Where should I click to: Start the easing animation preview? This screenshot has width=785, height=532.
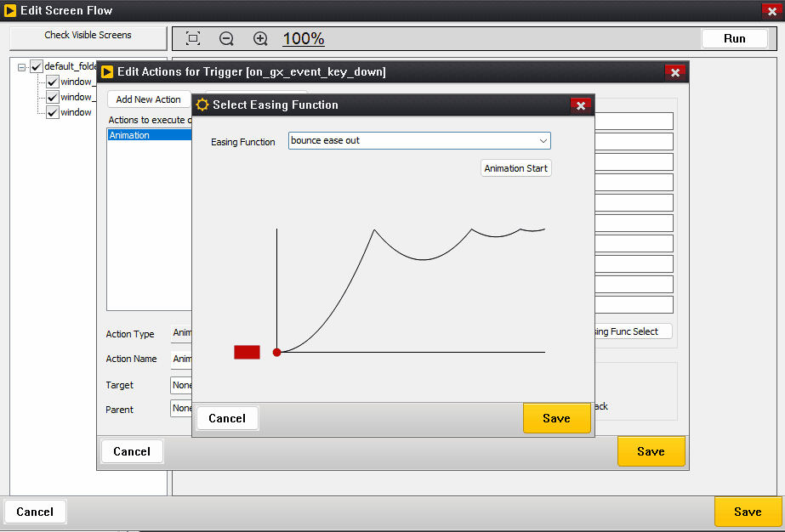coord(515,168)
